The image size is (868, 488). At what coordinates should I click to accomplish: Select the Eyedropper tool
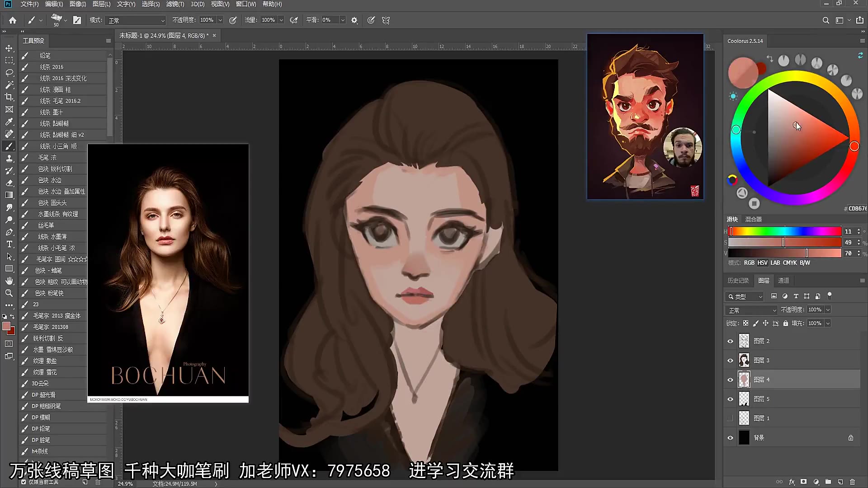coord(9,122)
